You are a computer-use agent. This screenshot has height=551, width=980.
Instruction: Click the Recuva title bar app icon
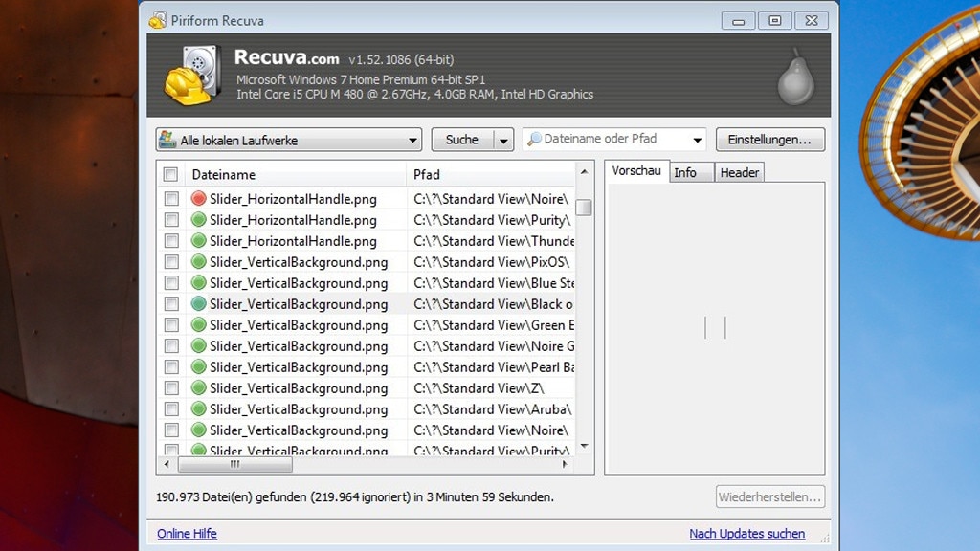coord(158,21)
